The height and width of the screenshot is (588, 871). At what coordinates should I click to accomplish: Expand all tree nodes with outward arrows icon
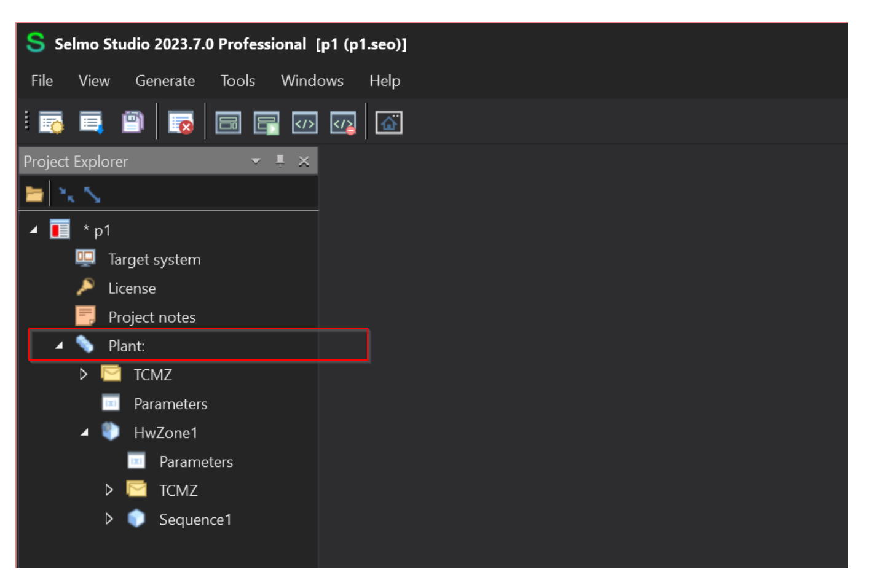tap(92, 195)
